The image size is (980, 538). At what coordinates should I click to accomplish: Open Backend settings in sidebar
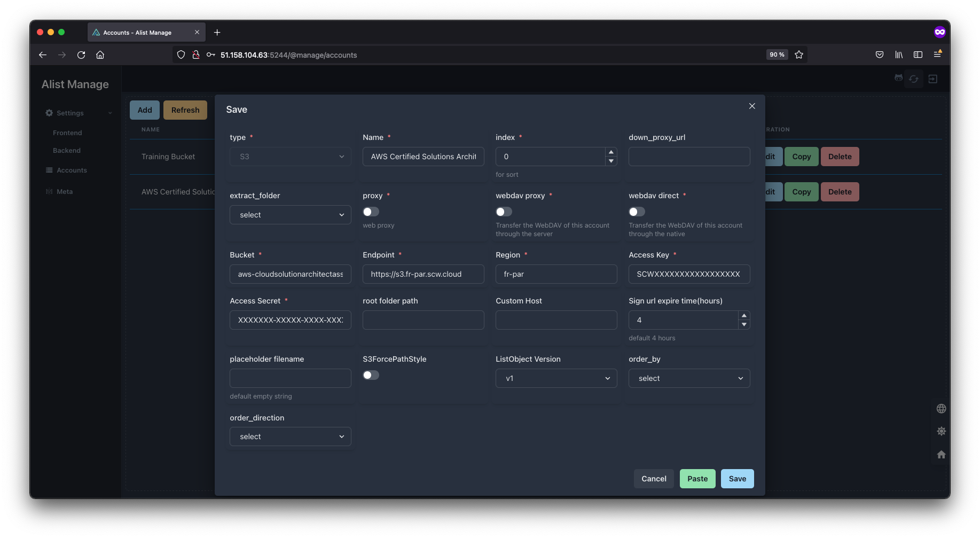(67, 150)
